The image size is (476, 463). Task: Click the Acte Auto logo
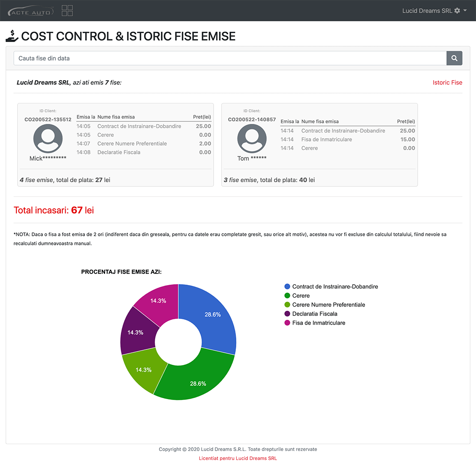click(31, 11)
